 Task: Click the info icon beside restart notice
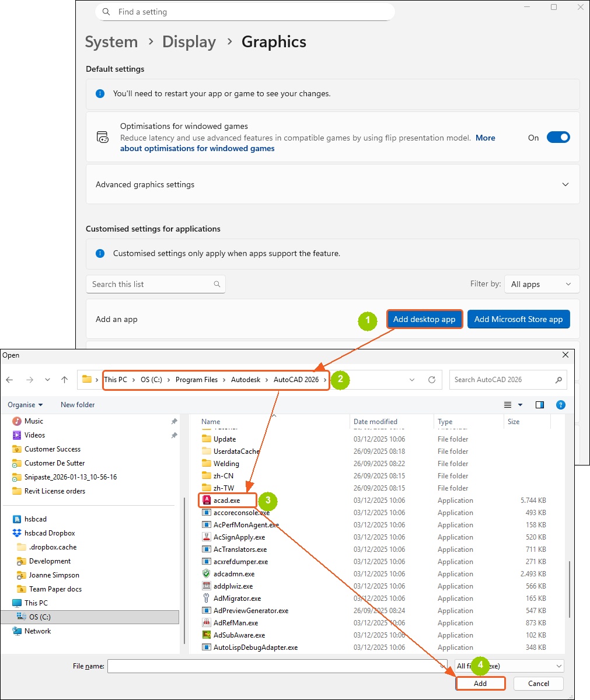pyautogui.click(x=100, y=93)
